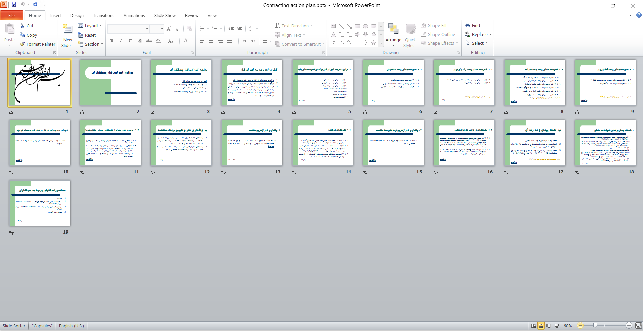
Task: Select the 5-point star shape
Action: 373,43
